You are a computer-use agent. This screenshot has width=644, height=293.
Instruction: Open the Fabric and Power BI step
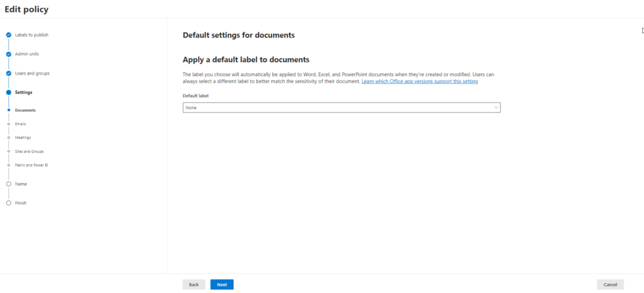[x=31, y=165]
